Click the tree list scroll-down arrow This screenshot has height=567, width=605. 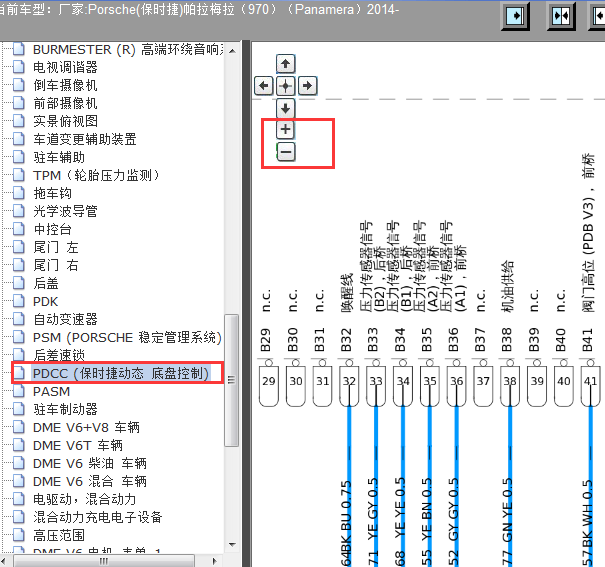pyautogui.click(x=232, y=545)
